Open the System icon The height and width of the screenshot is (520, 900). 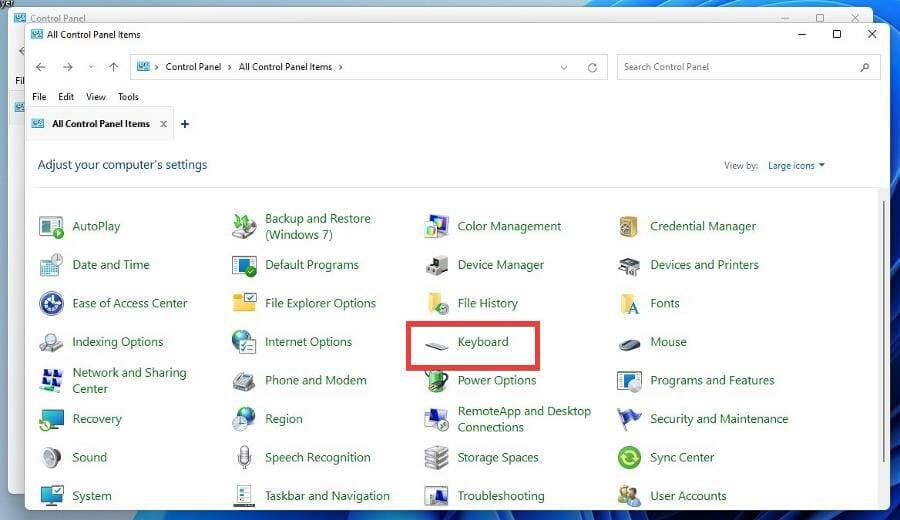pyautogui.click(x=51, y=496)
